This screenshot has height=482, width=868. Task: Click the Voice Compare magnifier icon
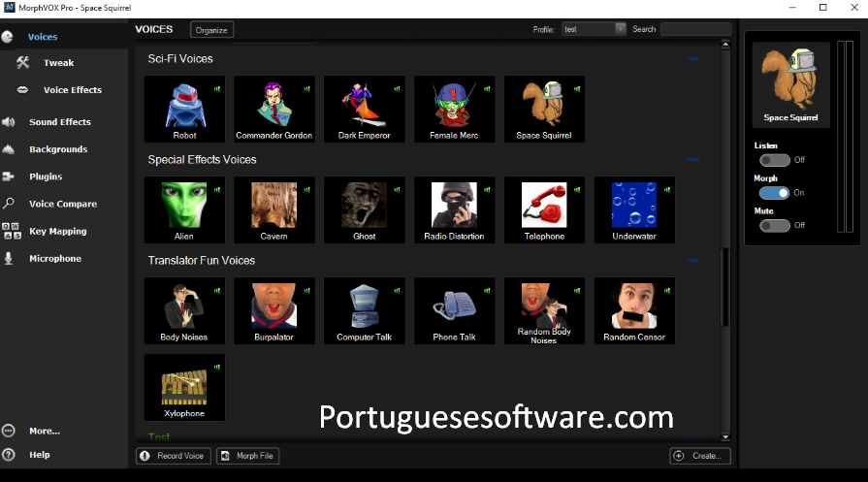coord(9,203)
